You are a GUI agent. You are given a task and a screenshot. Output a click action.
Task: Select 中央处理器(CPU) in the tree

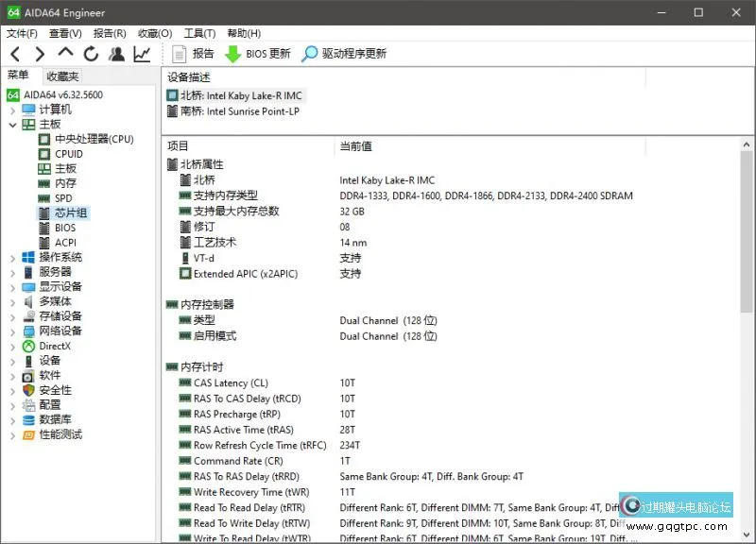[x=94, y=139]
